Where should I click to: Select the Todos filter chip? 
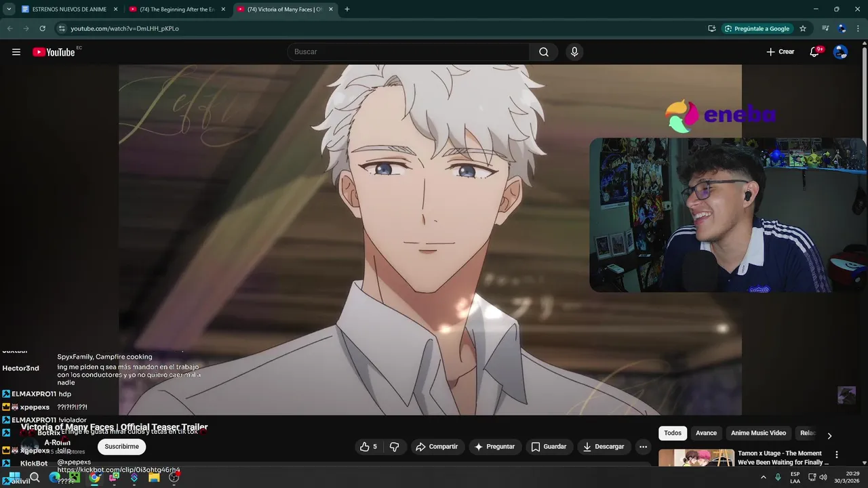click(673, 433)
